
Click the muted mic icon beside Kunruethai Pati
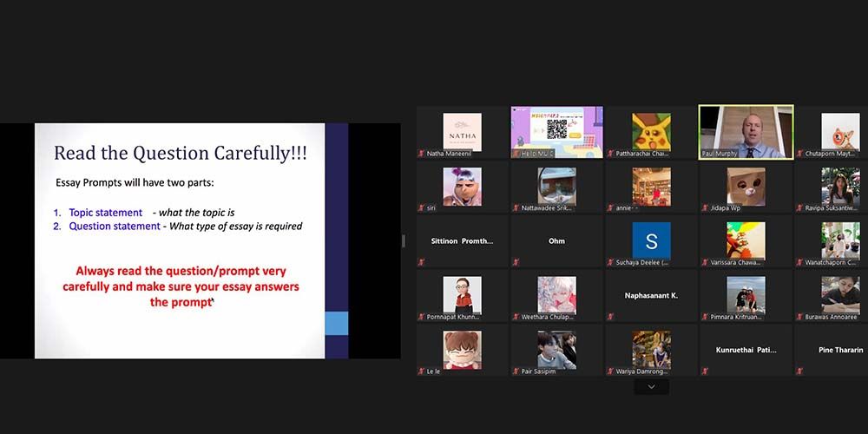tap(705, 371)
